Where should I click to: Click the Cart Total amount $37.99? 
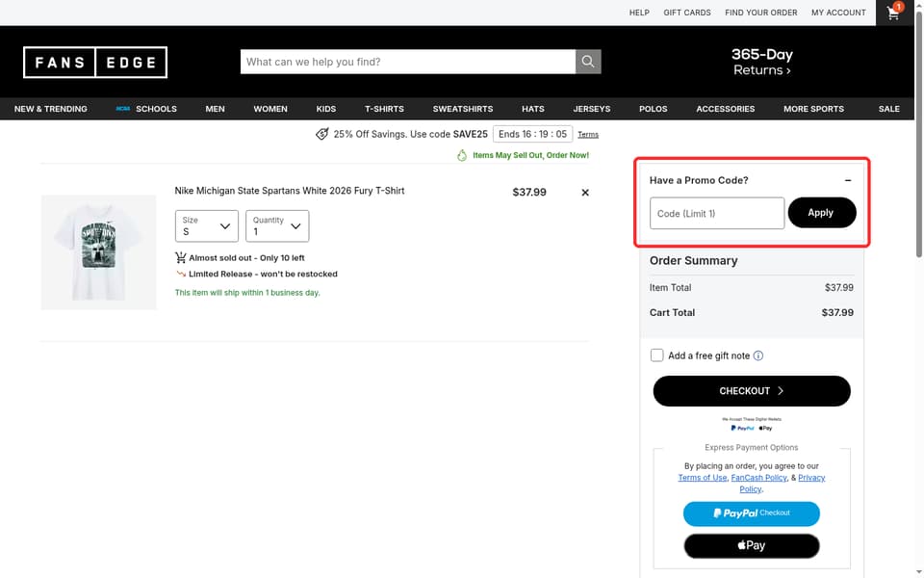point(837,312)
